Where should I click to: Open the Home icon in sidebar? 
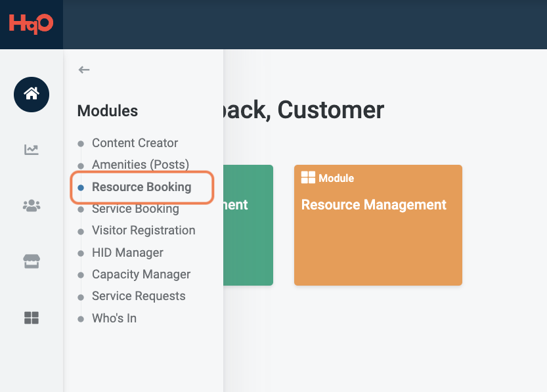[x=32, y=95]
